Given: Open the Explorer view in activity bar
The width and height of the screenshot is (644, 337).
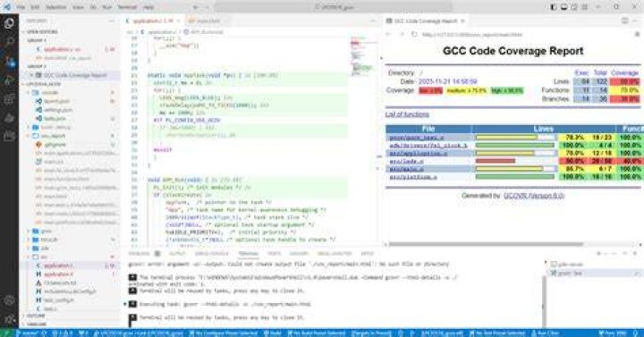Looking at the screenshot, I should click(x=9, y=23).
